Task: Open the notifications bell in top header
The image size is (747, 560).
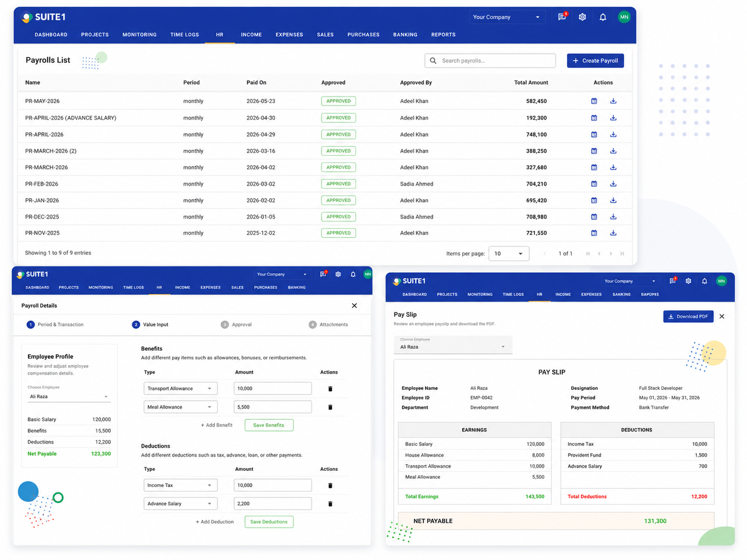Action: tap(603, 17)
